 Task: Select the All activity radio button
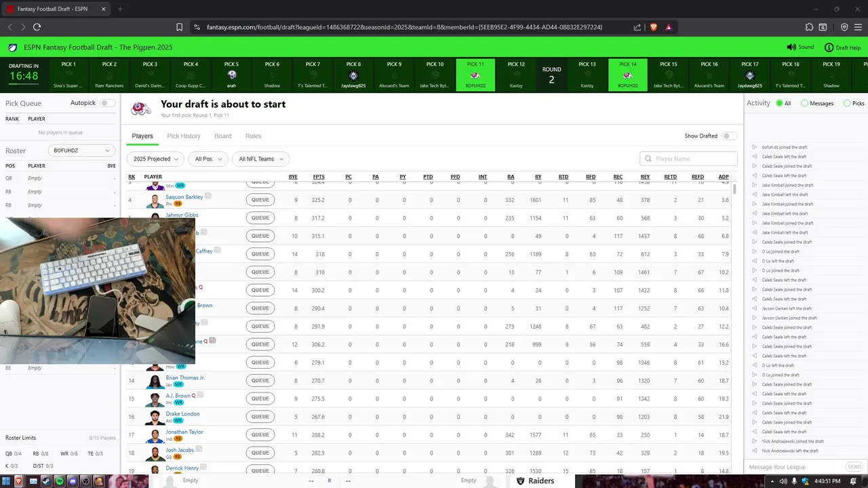coord(779,103)
